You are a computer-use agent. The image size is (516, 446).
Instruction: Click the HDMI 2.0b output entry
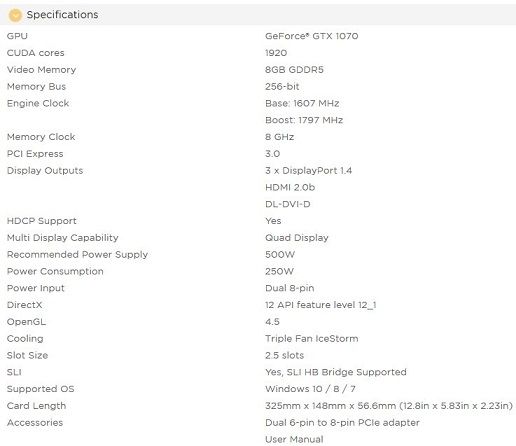(290, 187)
